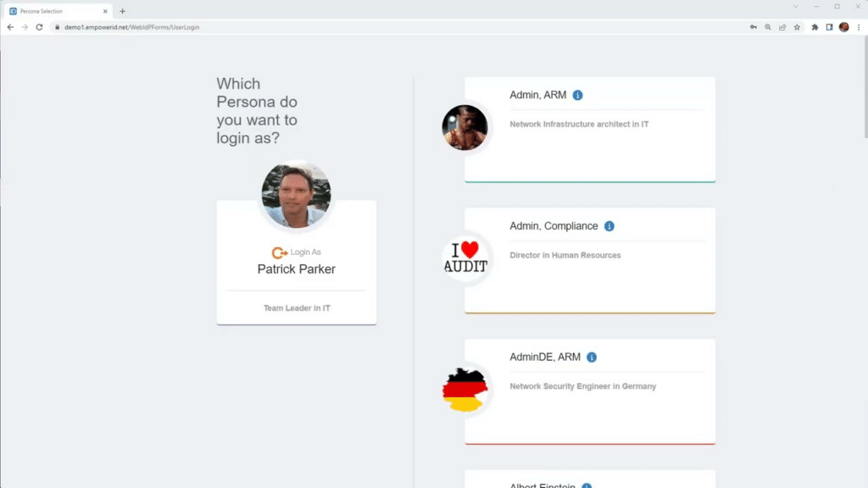Share this page using the share icon
Screen dimensions: 868x488
(x=782, y=27)
